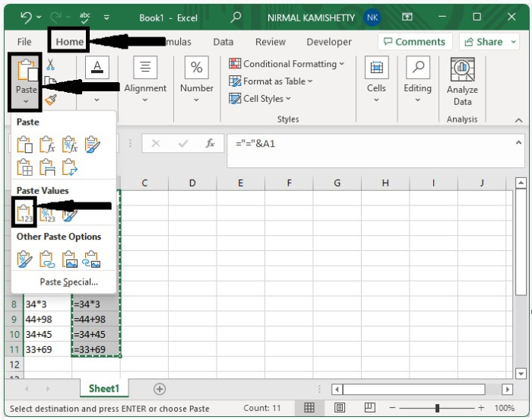Click the zoom slider handle
This screenshot has width=532, height=420.
point(437,408)
